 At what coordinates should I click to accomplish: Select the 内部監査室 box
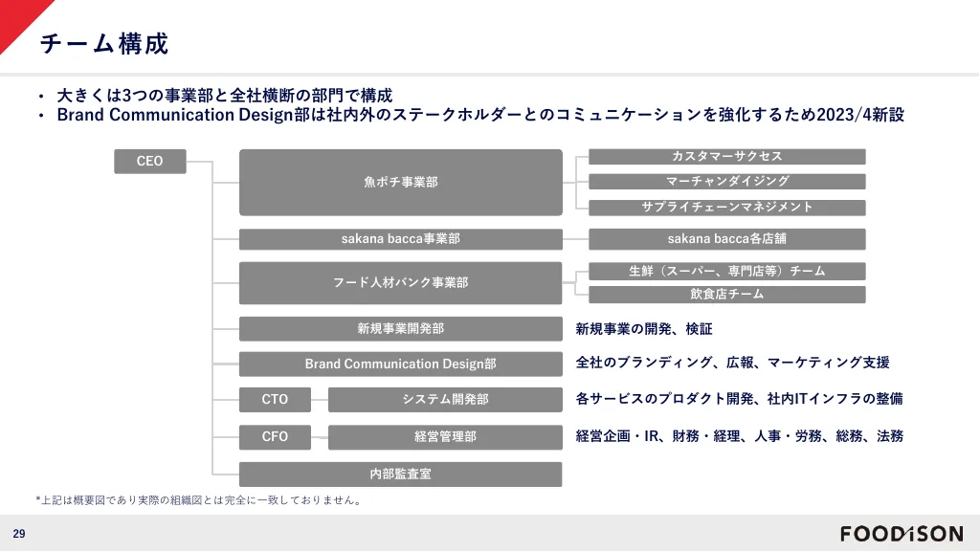point(401,475)
